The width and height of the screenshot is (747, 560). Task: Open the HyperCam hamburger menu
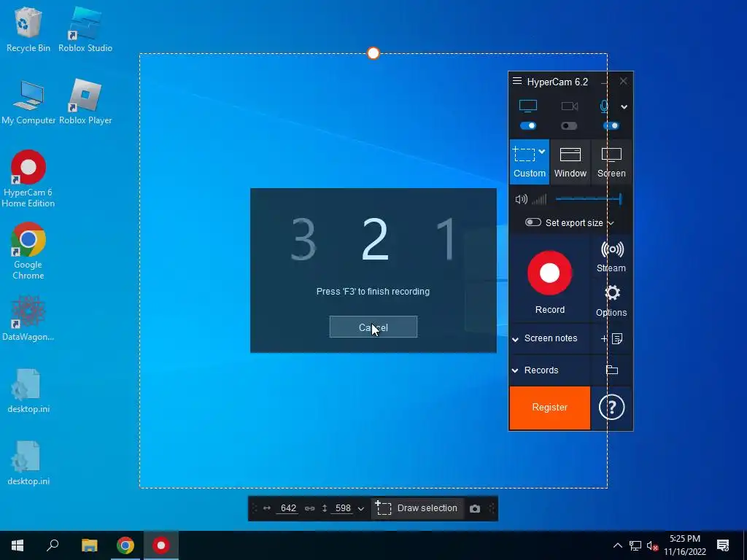[517, 81]
